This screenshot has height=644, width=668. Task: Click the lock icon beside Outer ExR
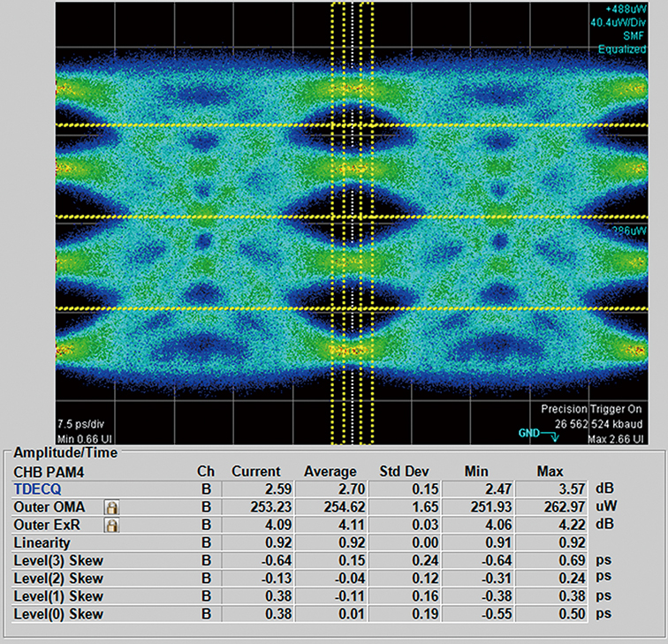[112, 525]
